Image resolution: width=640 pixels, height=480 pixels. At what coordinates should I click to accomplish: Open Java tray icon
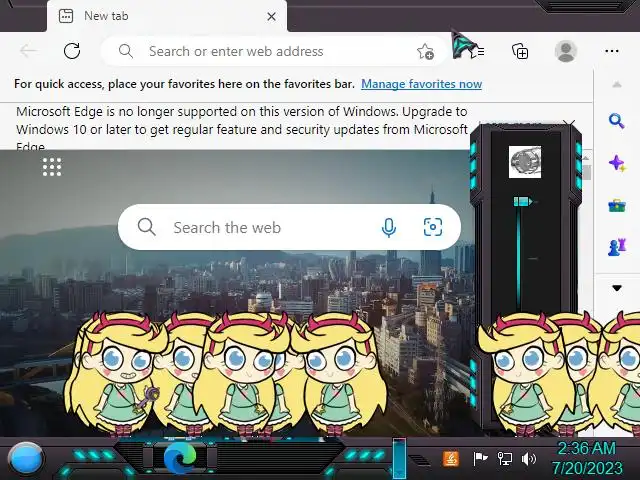(x=451, y=459)
